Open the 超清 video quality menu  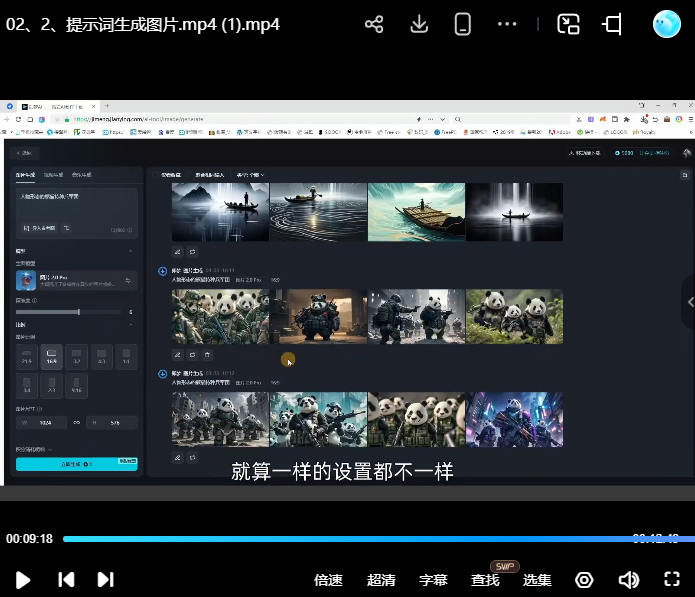click(x=381, y=580)
